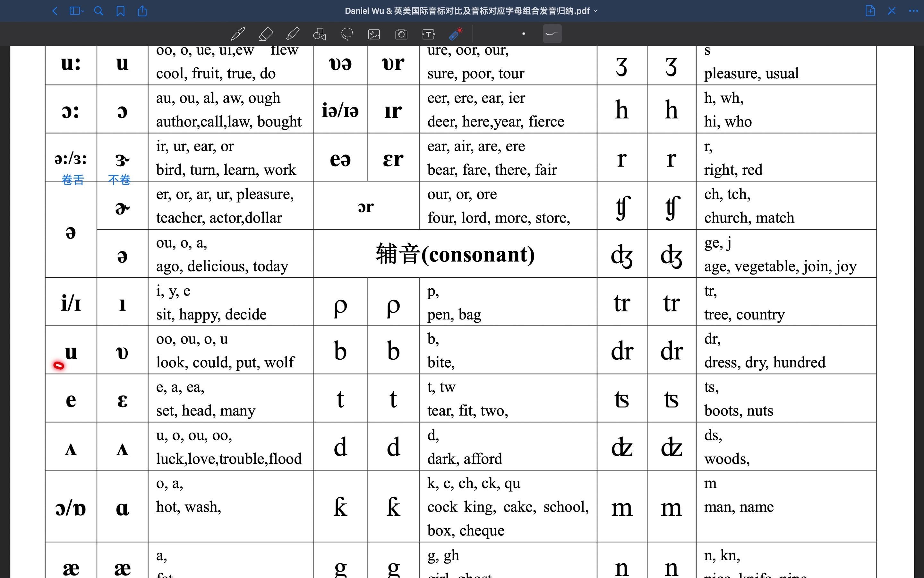Click the heading 辅音(consonant)

click(x=455, y=254)
